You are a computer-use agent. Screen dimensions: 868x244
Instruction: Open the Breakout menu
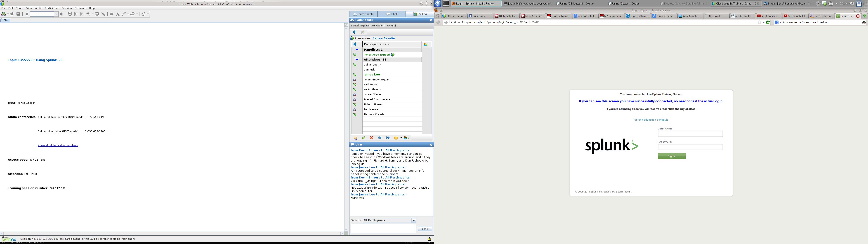[x=80, y=8]
